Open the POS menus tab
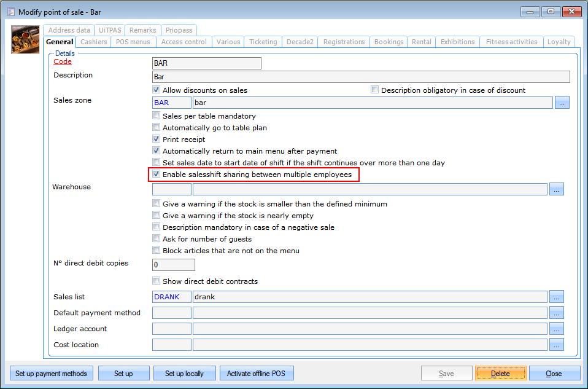 tap(133, 42)
